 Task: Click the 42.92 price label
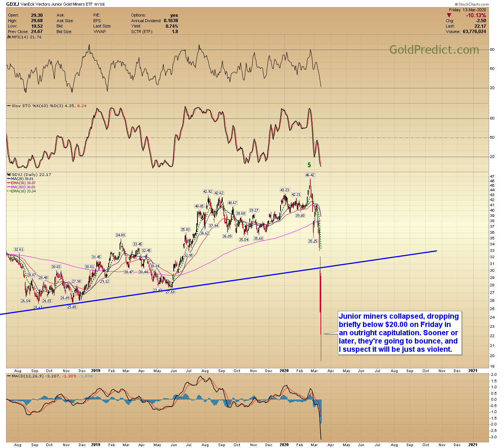208,192
